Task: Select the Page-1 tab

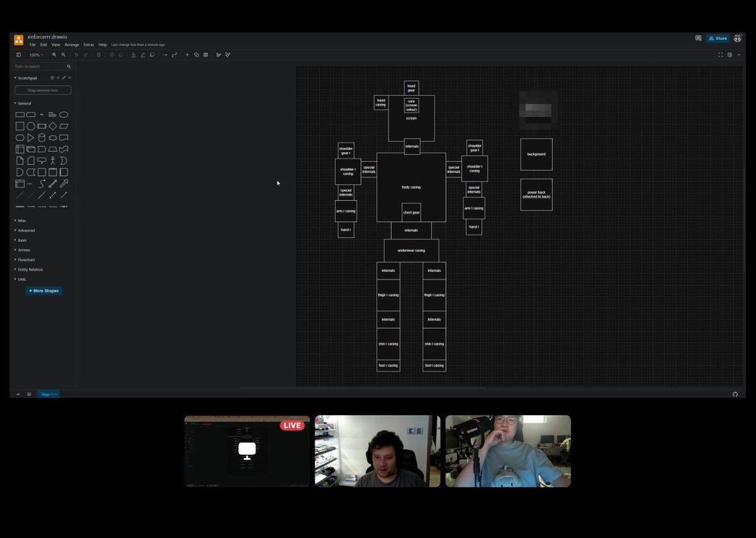Action: [49, 394]
